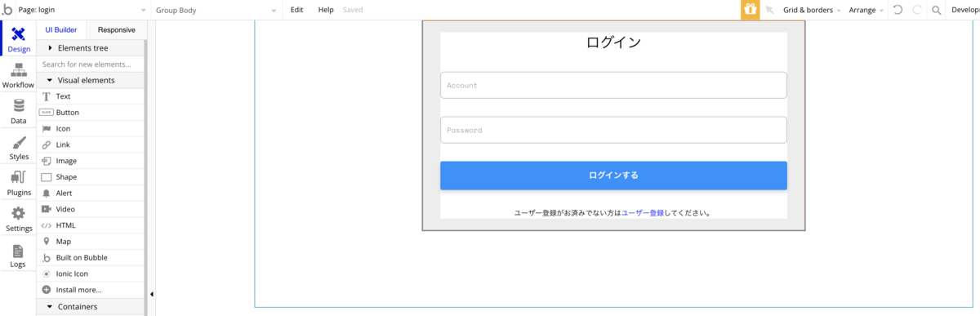Screen dimensions: 980x316
Task: Select the Shape element
Action: click(x=91, y=177)
